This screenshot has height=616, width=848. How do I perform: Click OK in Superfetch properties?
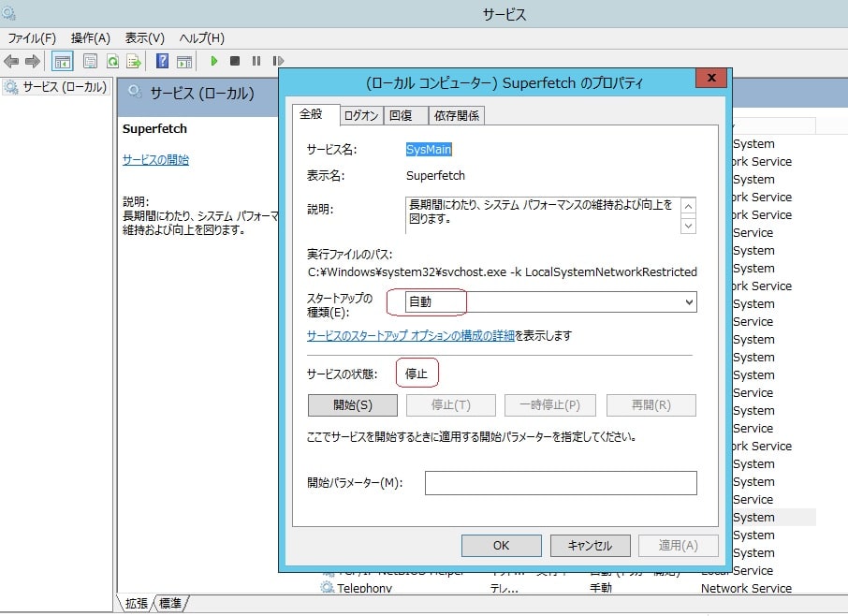click(502, 546)
